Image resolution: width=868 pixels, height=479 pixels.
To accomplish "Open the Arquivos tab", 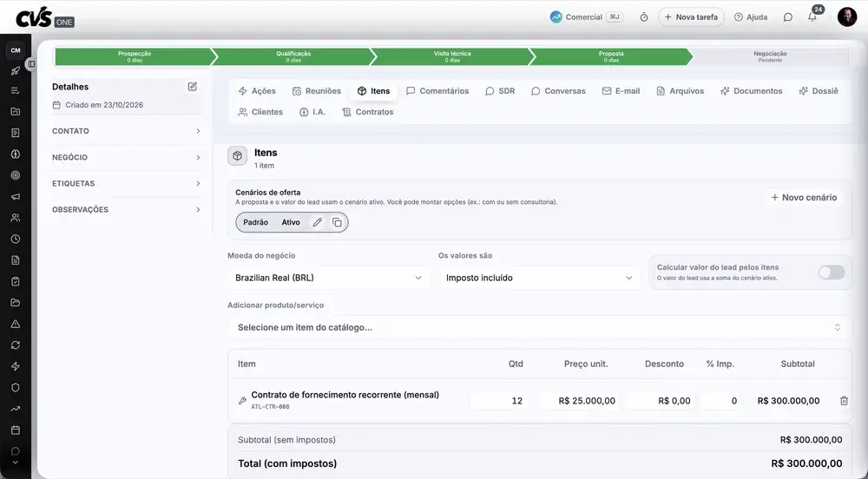I will [x=680, y=91].
